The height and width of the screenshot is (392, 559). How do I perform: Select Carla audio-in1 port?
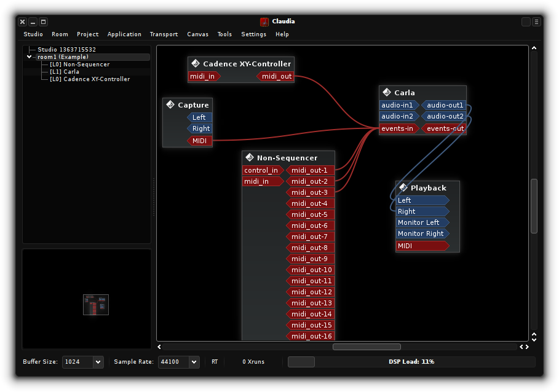click(x=399, y=106)
